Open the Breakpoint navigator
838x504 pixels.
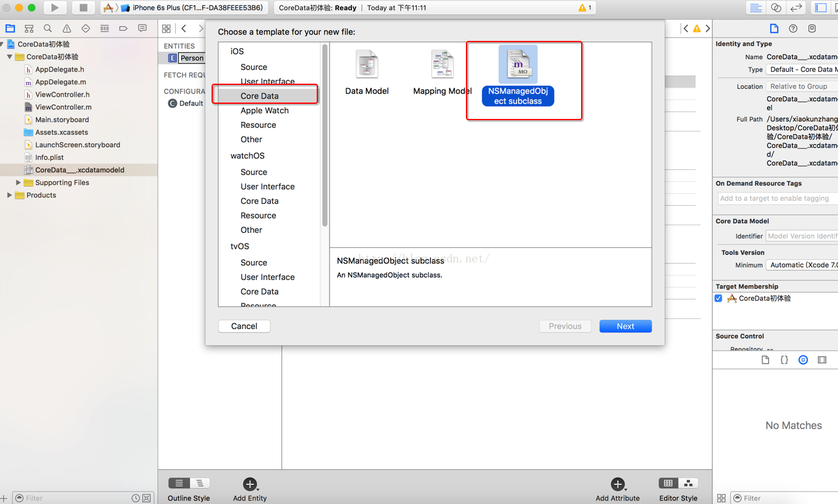point(123,28)
